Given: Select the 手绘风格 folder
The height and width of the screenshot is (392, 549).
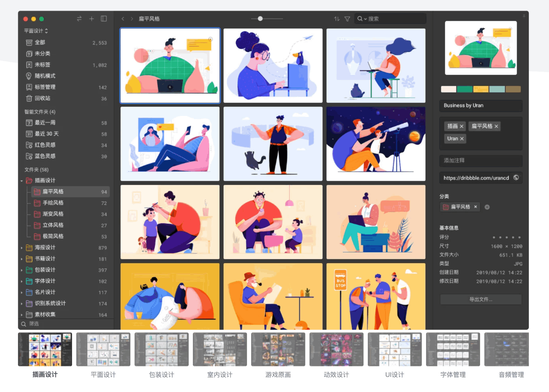Looking at the screenshot, I should click(53, 203).
